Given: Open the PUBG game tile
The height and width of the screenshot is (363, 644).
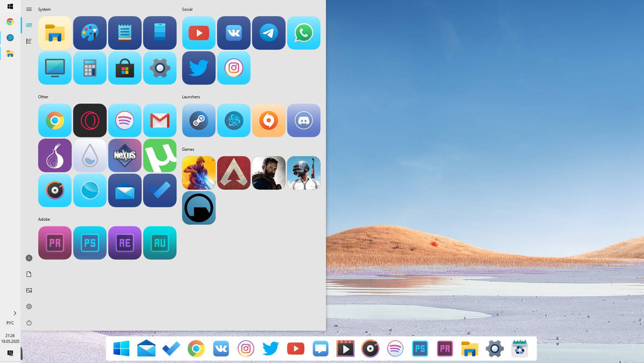Looking at the screenshot, I should tap(303, 173).
